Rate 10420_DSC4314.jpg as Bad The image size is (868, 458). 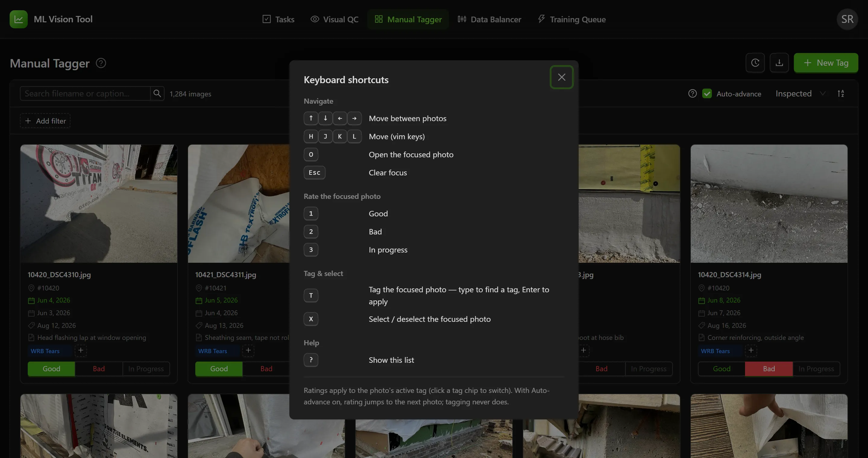769,369
